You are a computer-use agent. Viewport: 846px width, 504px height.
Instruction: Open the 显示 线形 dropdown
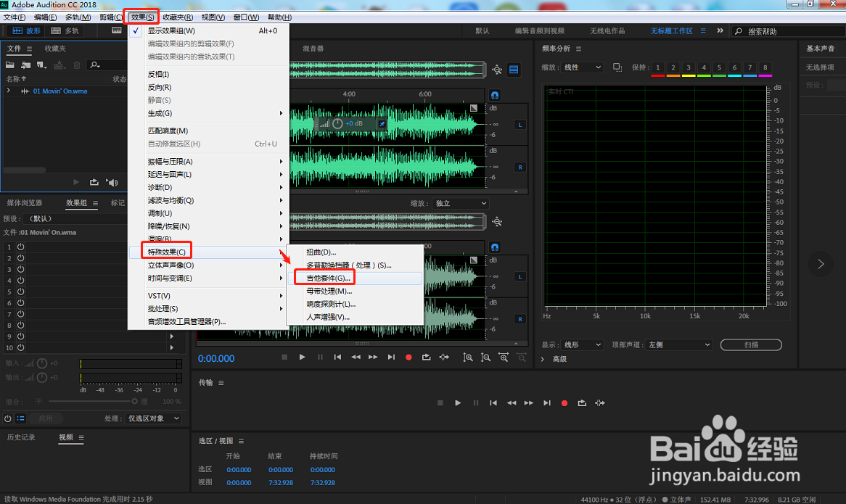point(582,345)
